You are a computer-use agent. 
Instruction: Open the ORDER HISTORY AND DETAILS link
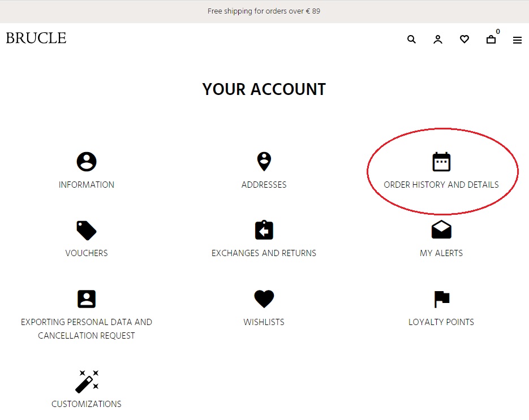tap(441, 185)
